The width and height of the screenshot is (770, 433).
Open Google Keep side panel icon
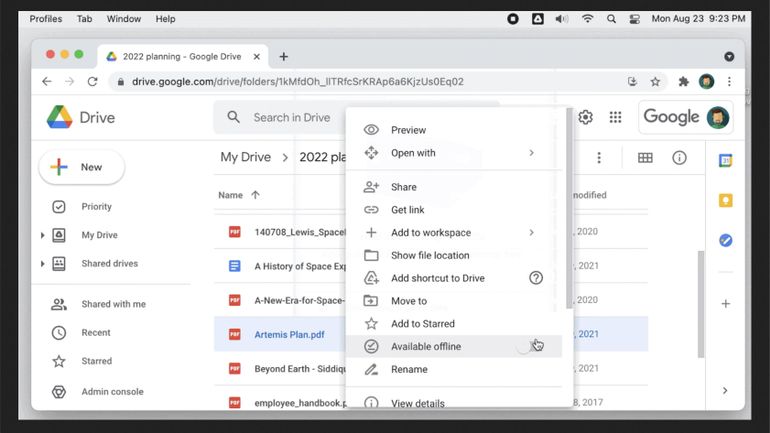pyautogui.click(x=725, y=200)
